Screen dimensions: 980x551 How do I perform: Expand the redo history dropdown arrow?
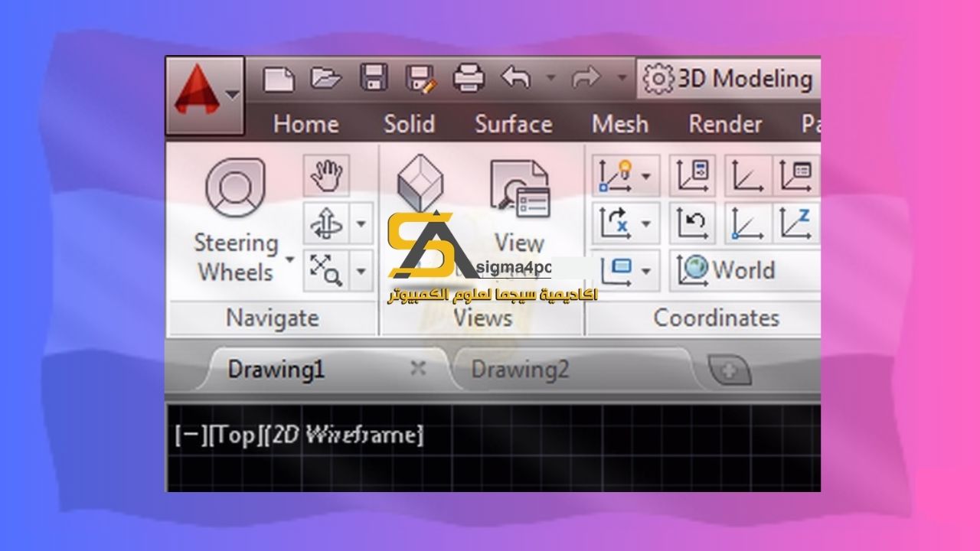pos(621,77)
